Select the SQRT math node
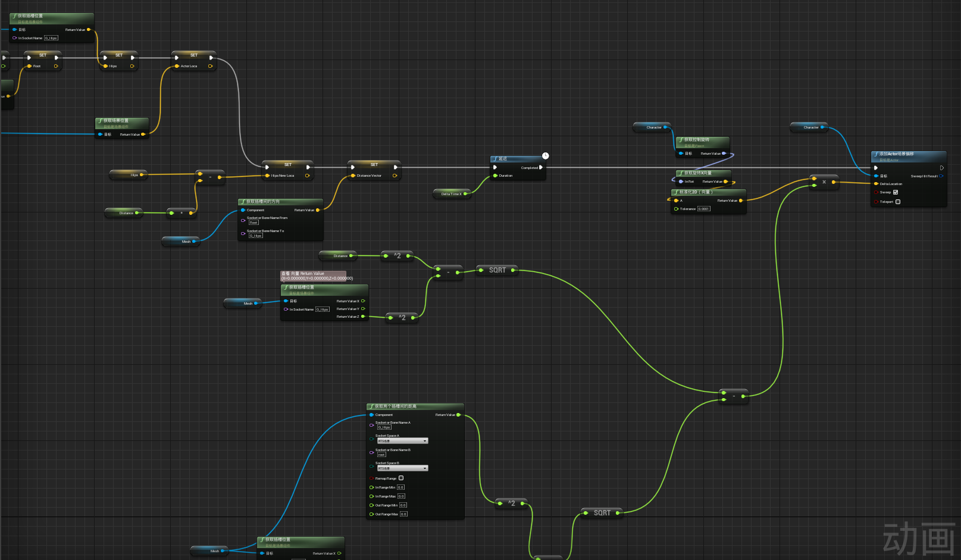The width and height of the screenshot is (961, 560). [497, 270]
